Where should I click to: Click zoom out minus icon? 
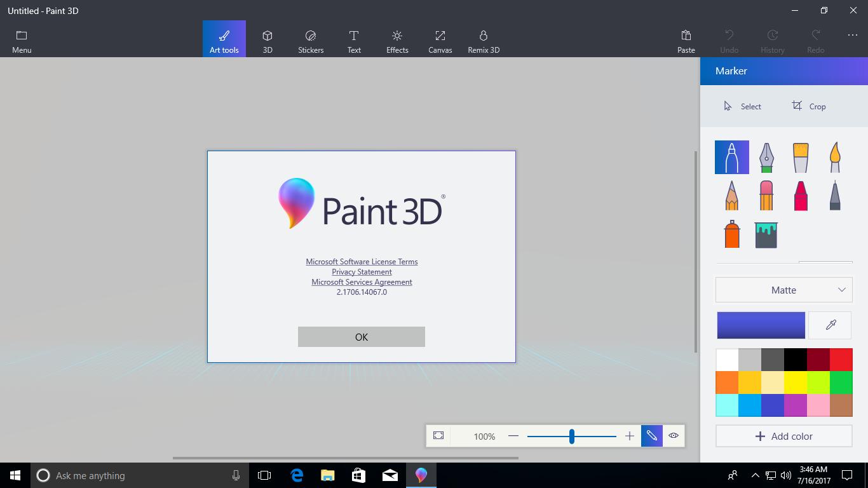pyautogui.click(x=513, y=436)
